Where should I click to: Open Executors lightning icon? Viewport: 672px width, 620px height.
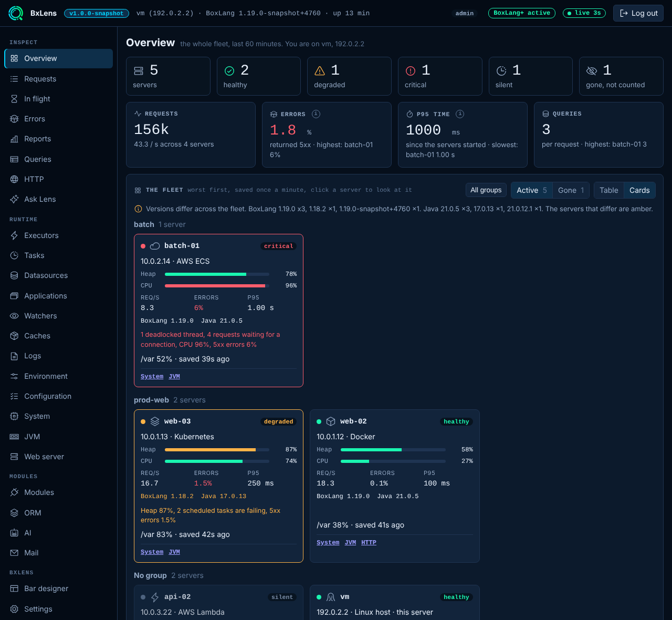click(14, 235)
